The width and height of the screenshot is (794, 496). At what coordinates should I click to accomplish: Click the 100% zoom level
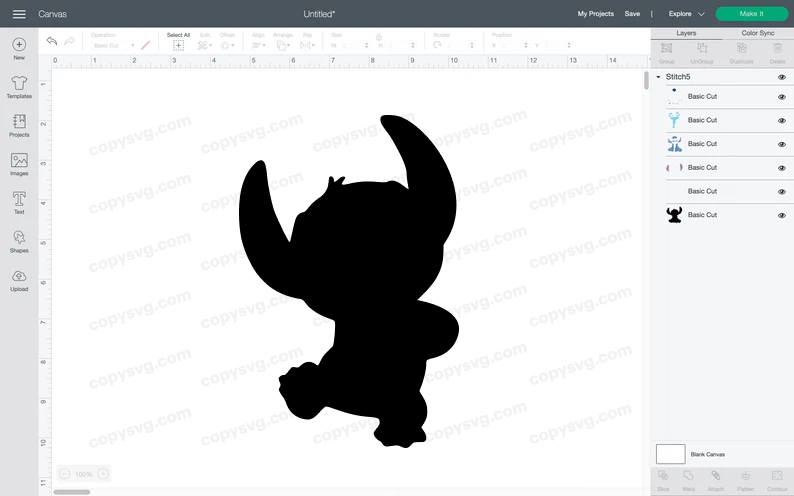(84, 474)
